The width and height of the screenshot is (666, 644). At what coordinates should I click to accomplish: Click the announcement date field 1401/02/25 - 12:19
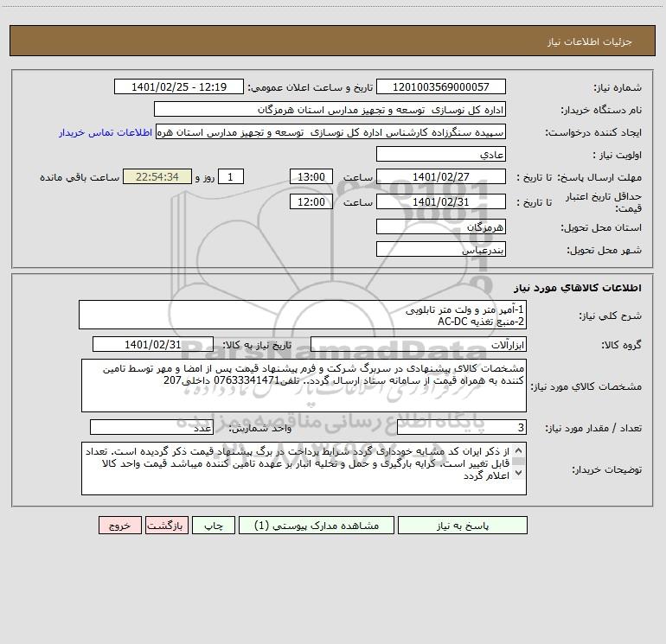point(179,87)
